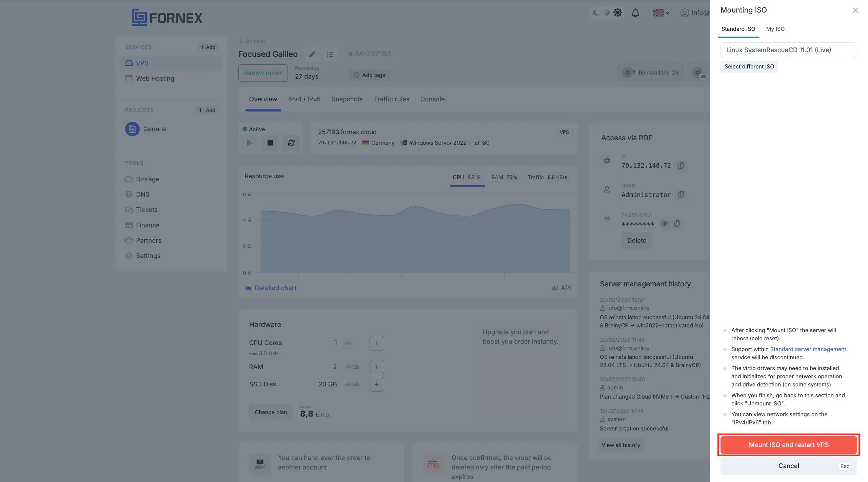
Task: Open the General project
Action: 146,129
